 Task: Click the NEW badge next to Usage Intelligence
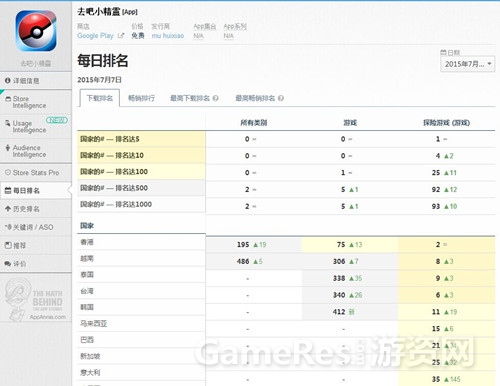pyautogui.click(x=57, y=120)
